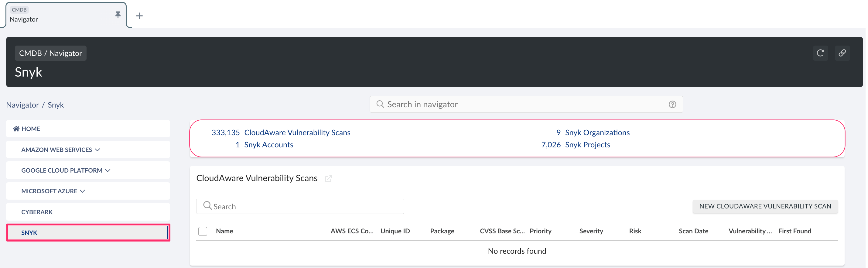The width and height of the screenshot is (868, 268).
Task: Click New CloudAware Vulnerability Scan button
Action: pos(765,206)
